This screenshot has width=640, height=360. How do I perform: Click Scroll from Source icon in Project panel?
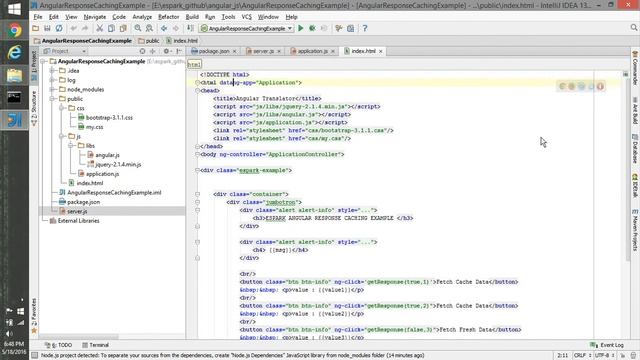pyautogui.click(x=142, y=51)
